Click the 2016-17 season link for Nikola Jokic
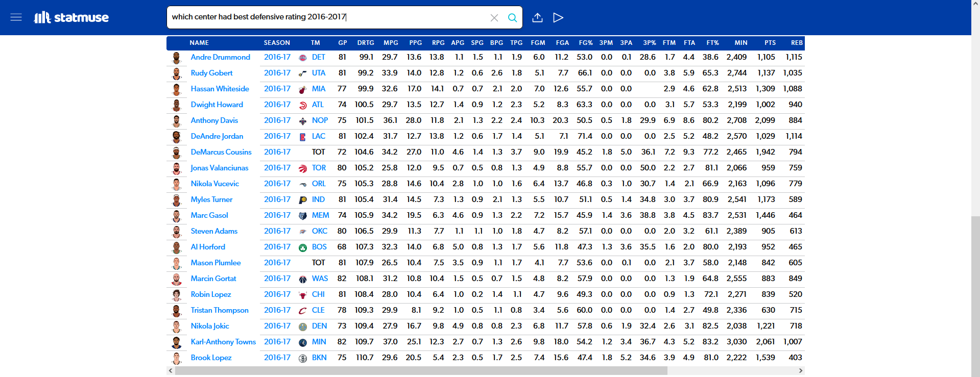 tap(277, 326)
